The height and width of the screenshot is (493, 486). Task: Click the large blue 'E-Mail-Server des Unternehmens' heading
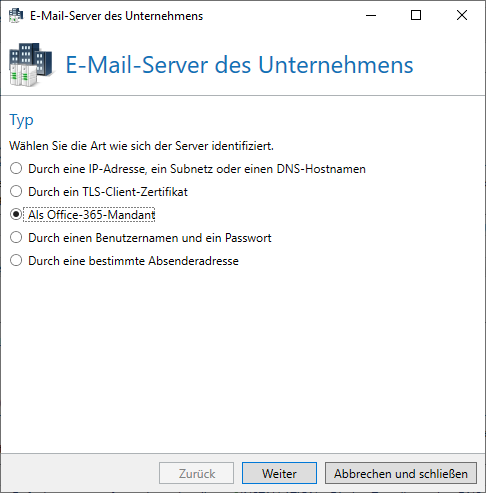coord(239,65)
